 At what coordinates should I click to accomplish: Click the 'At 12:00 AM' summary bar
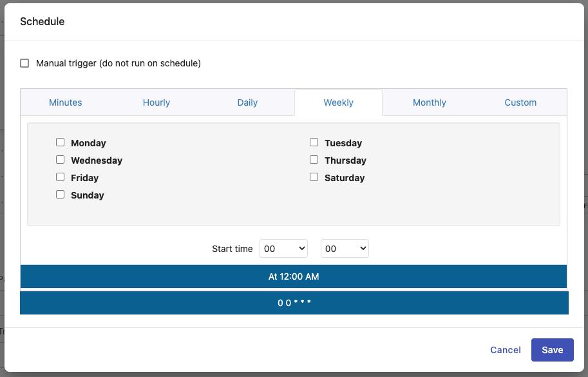point(294,276)
